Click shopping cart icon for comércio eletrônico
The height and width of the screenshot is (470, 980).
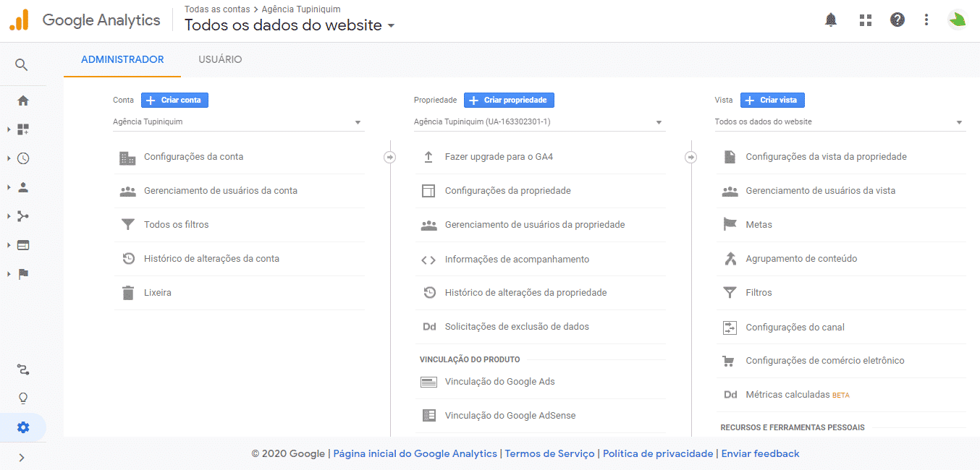click(730, 361)
